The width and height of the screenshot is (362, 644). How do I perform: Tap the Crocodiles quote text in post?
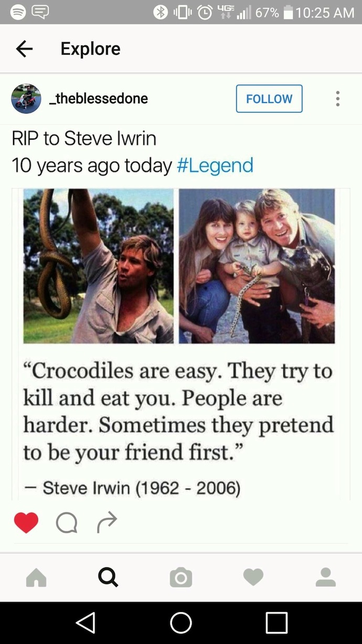coord(178,411)
